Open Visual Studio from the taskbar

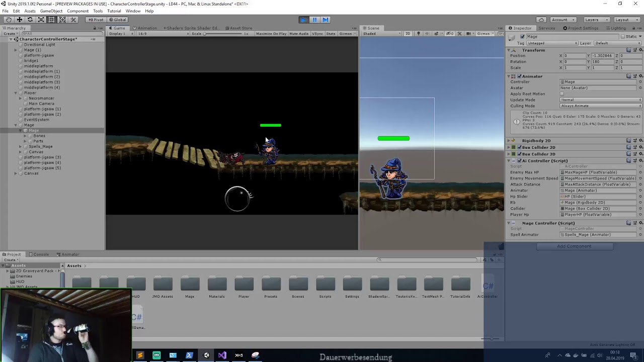coord(222,355)
